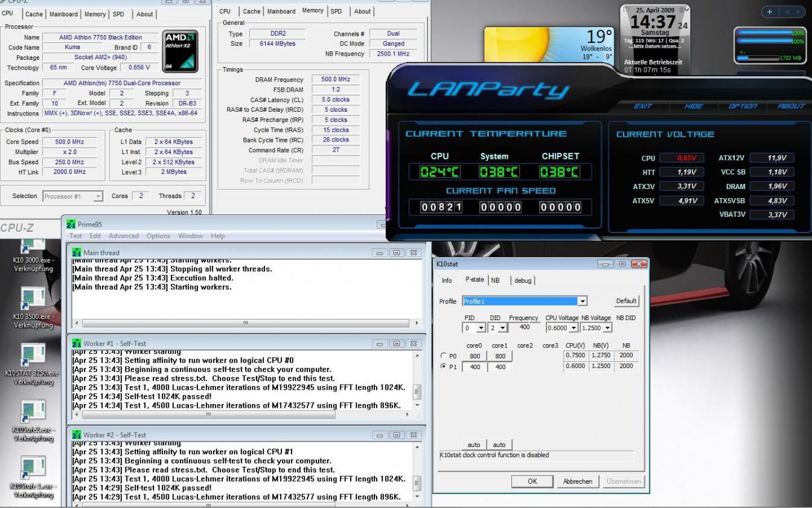Viewport: 812px width, 508px height.
Task: Open the Window menu in Prime95
Action: 190,236
